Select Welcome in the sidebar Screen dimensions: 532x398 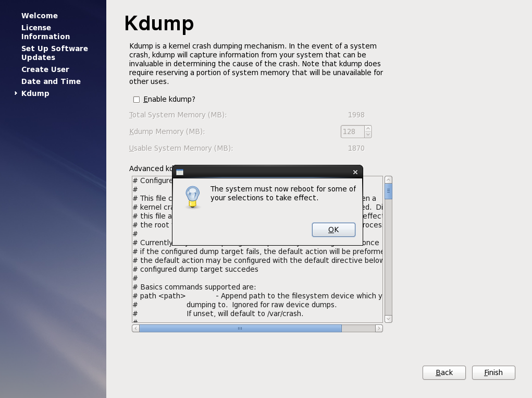pyautogui.click(x=40, y=16)
